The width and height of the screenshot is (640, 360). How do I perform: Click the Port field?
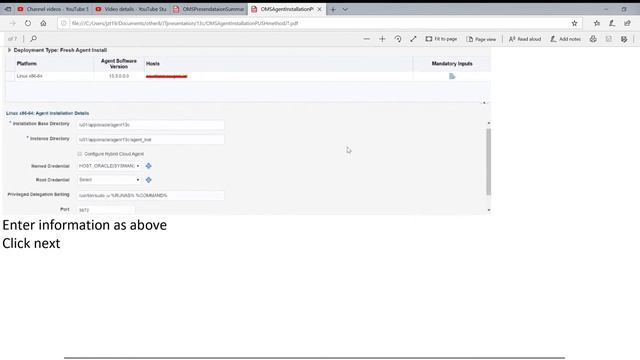[106, 210]
